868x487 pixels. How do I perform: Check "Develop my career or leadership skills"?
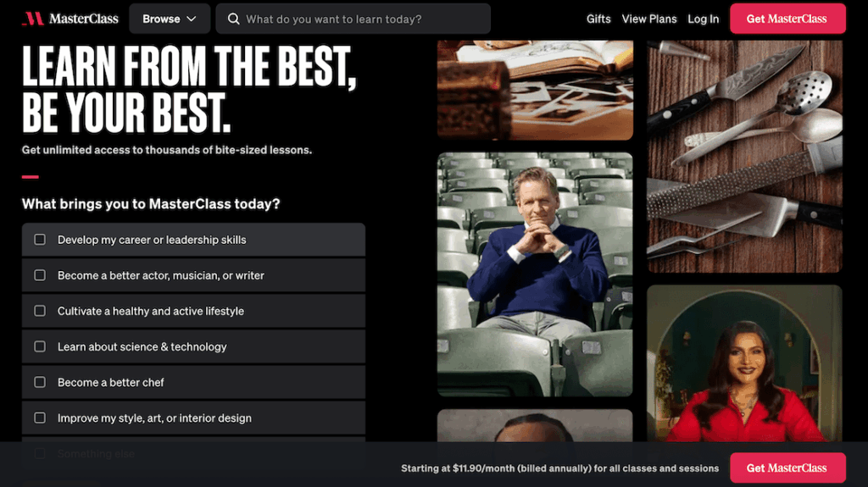[x=40, y=240]
